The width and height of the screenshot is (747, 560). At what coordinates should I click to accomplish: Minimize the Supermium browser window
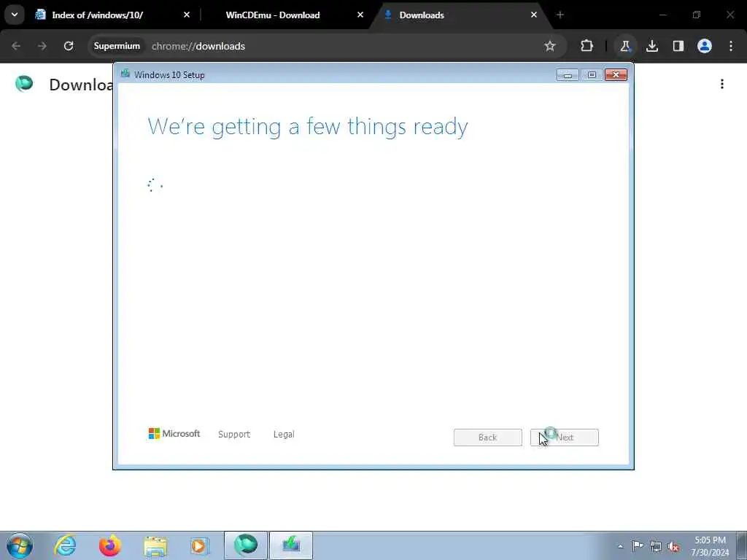click(662, 15)
